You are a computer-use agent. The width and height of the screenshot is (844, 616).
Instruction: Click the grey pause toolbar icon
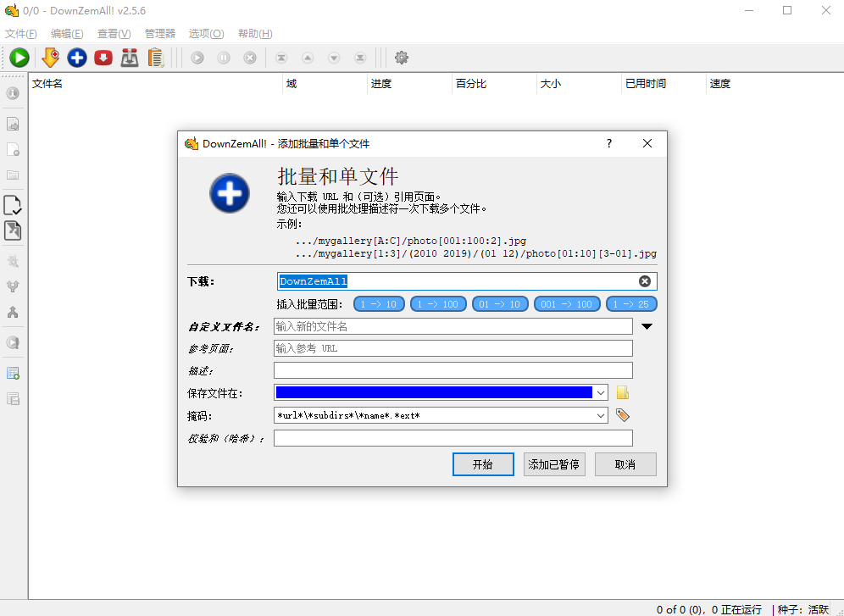click(x=224, y=58)
